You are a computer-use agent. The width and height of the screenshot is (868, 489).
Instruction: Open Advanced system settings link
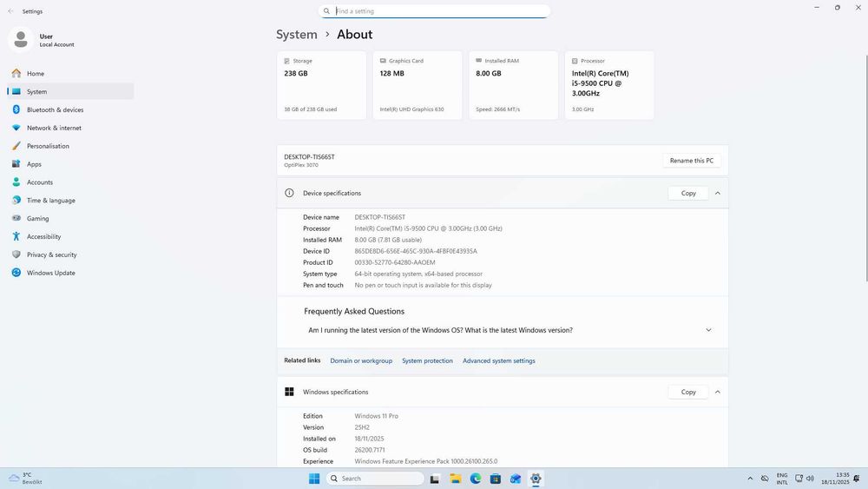(499, 360)
